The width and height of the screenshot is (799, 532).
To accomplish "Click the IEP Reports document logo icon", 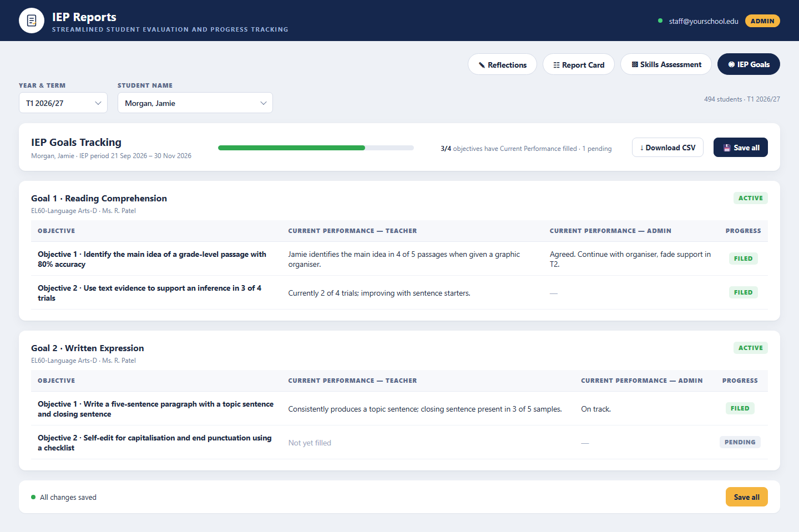I will (32, 21).
